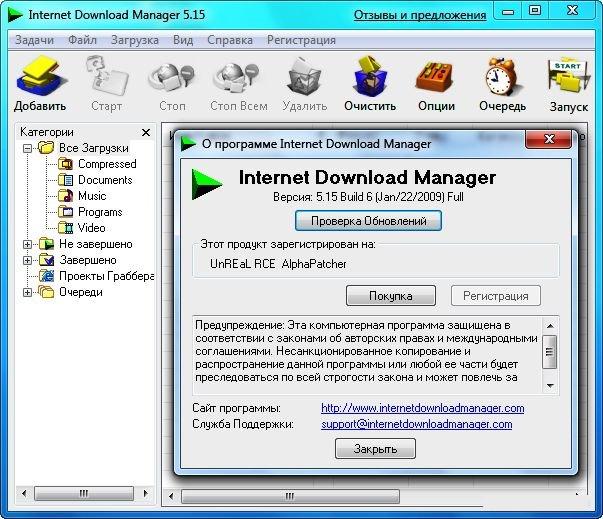
Task: Select the Music category icon
Action: click(x=66, y=196)
